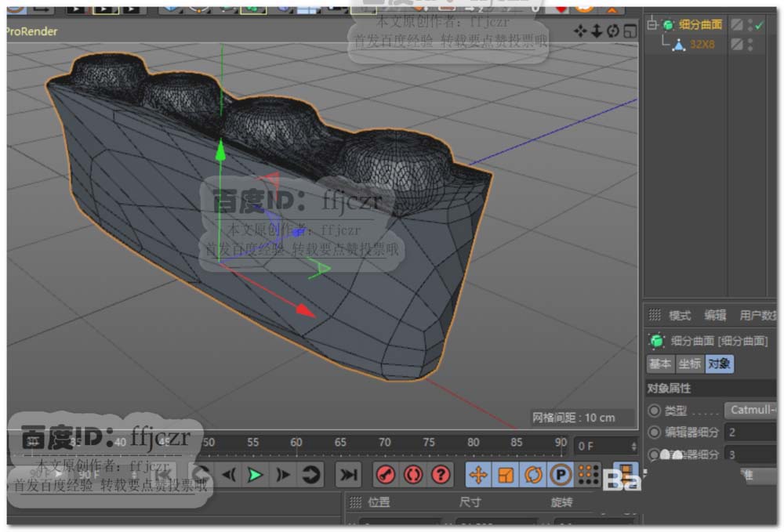Click the red Record Active Objects button
The width and height of the screenshot is (784, 532).
click(385, 474)
